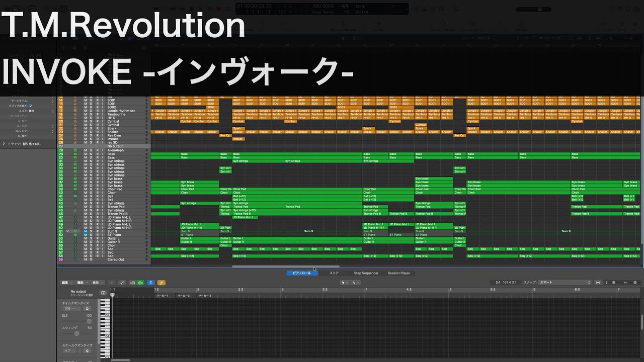This screenshot has width=644, height=362.
Task: Click the first icon right of 表示 menu
Action: (112, 283)
